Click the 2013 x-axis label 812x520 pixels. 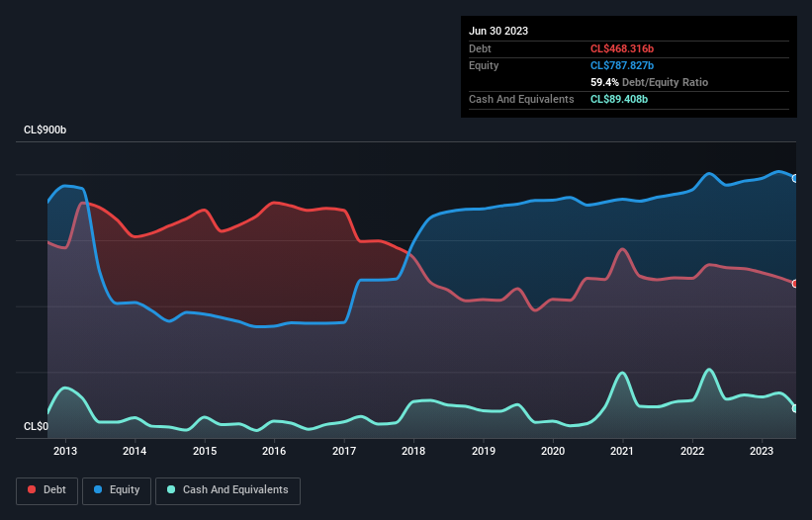click(x=65, y=451)
